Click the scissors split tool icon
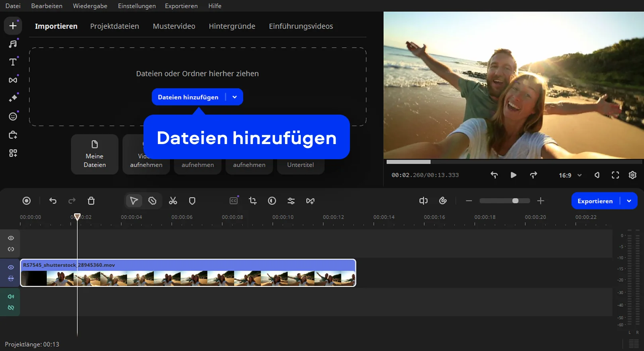The height and width of the screenshot is (351, 644). (x=173, y=201)
